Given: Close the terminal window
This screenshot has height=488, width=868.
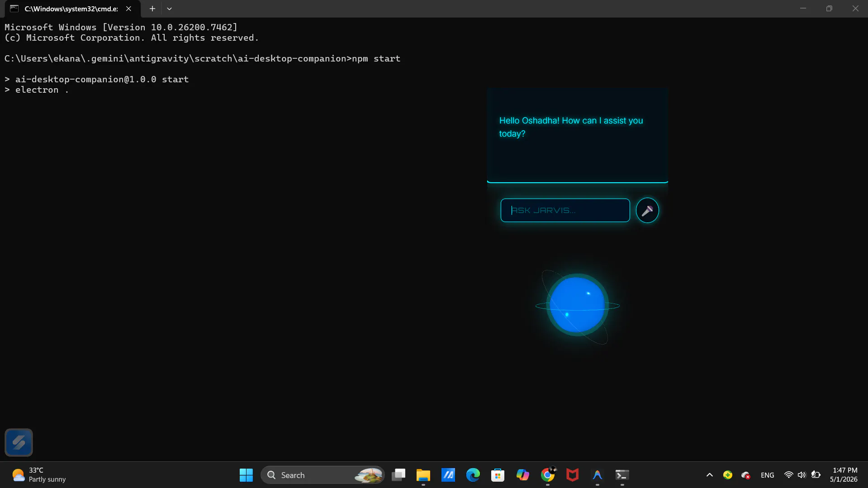Looking at the screenshot, I should point(855,9).
